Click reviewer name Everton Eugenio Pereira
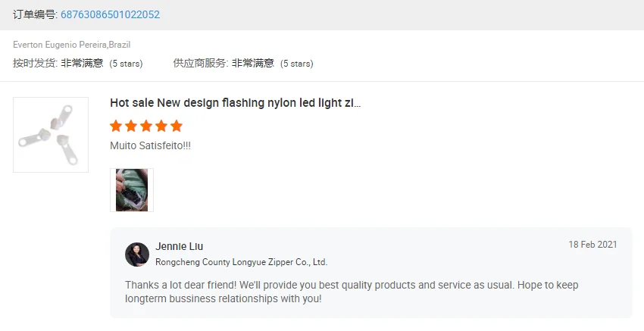Screen dimensions: 644x331 71,45
